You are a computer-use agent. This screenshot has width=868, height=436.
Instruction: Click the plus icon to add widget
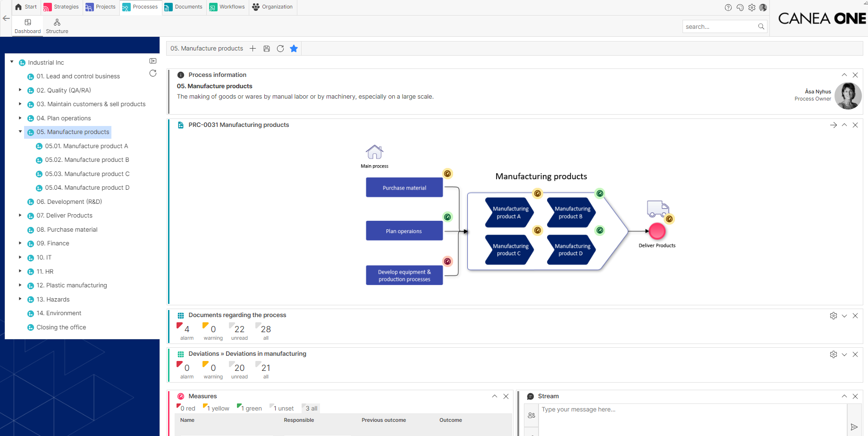click(x=253, y=49)
